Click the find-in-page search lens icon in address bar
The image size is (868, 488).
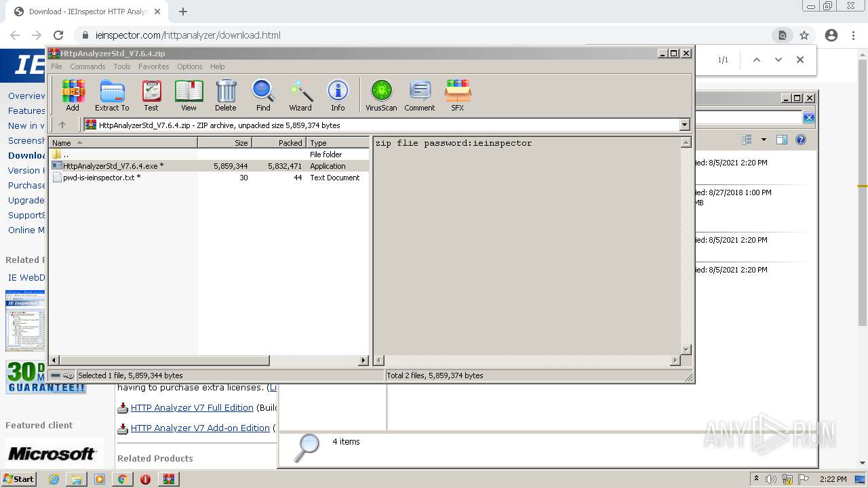pos(783,35)
